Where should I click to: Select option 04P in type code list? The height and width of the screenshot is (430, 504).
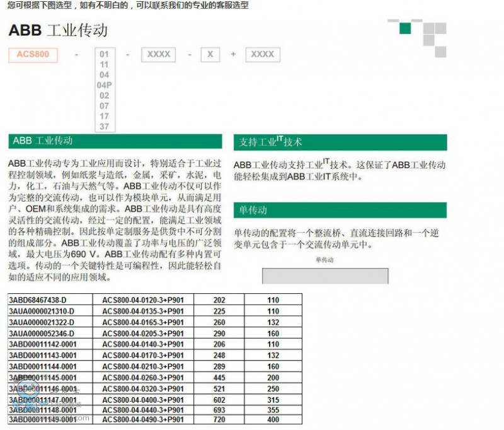(x=105, y=85)
